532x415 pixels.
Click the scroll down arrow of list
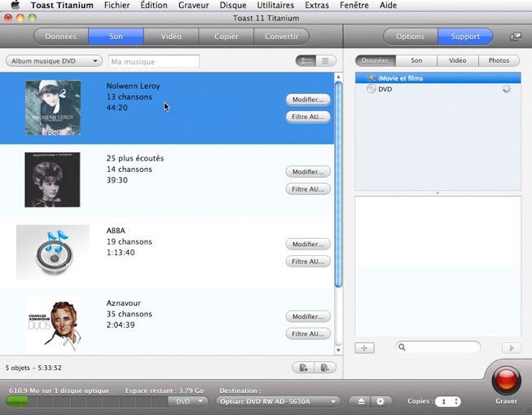[x=338, y=350]
